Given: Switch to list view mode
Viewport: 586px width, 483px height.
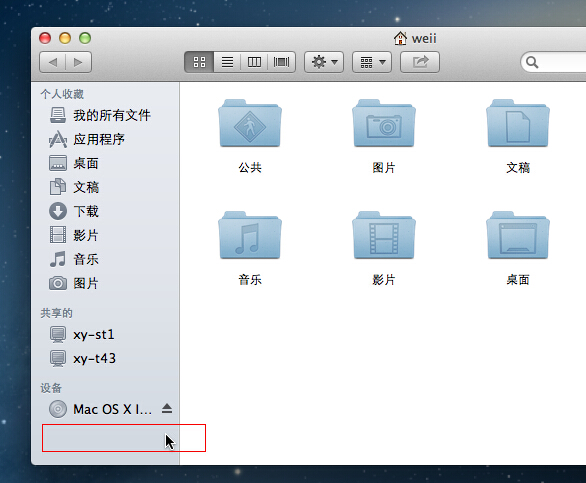Looking at the screenshot, I should [x=227, y=62].
